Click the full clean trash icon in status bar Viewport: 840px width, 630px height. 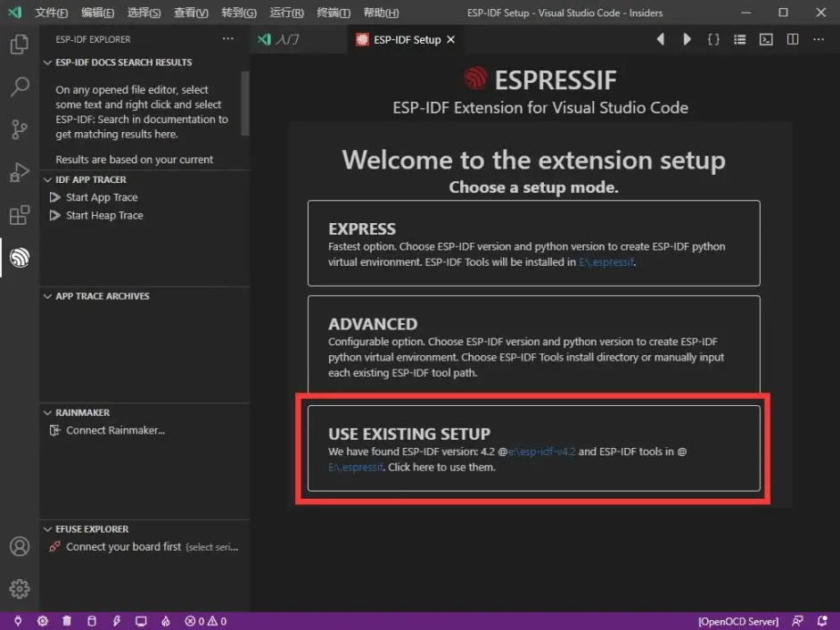pos(67,621)
